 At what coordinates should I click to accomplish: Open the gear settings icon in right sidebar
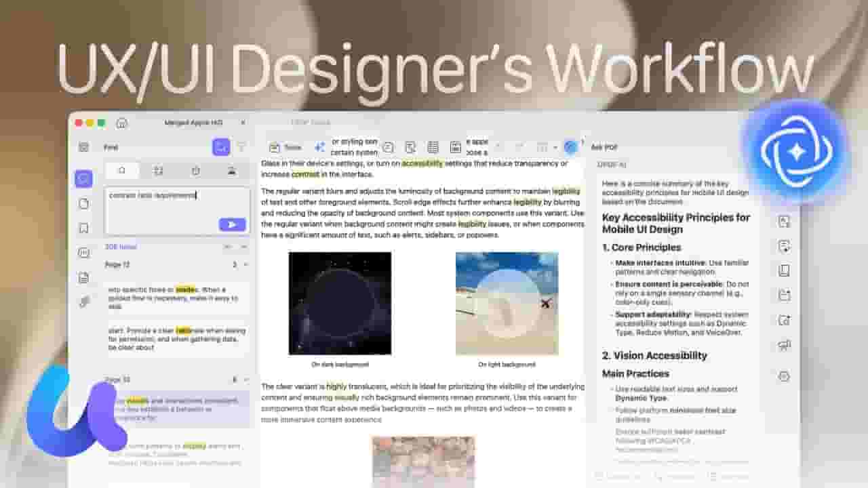(785, 376)
